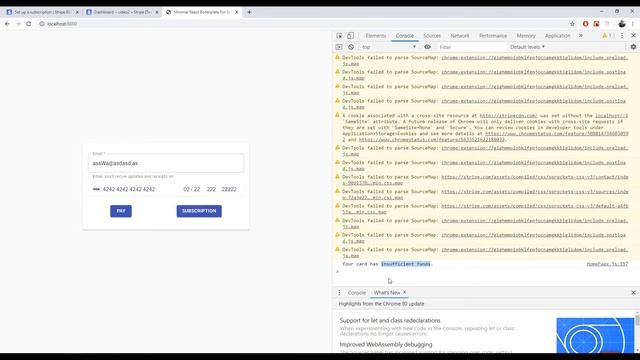Open the Default levels dropdown
Screen dimensions: 640x360
pyautogui.click(x=527, y=47)
